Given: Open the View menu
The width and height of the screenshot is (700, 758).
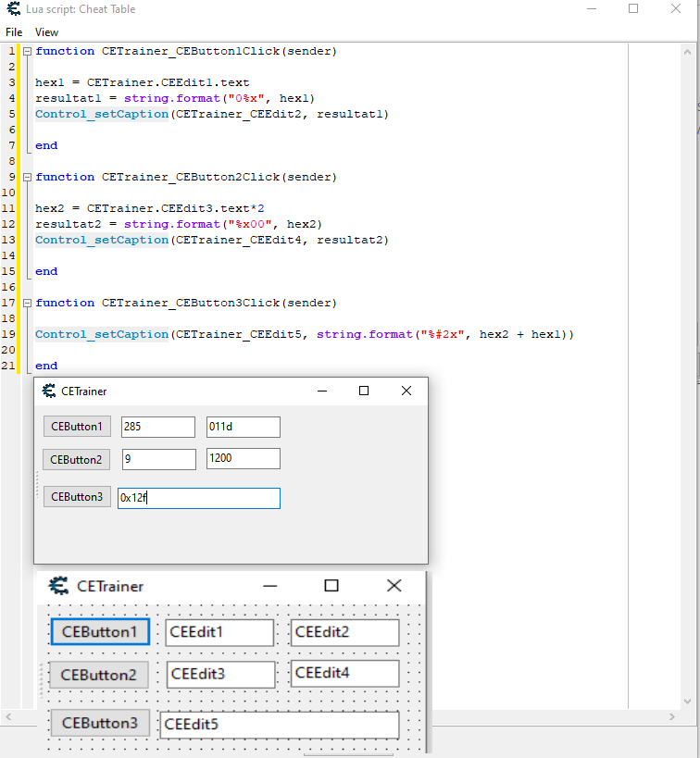Looking at the screenshot, I should click(x=46, y=32).
